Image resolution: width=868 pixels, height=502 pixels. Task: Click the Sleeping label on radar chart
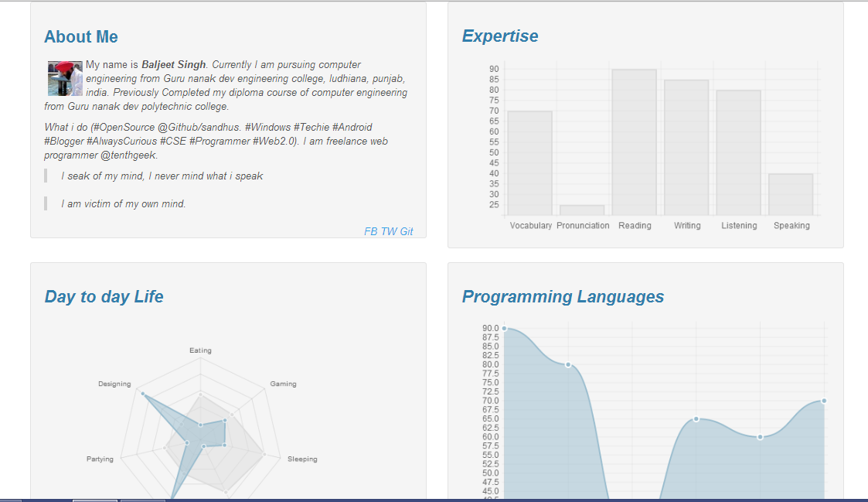[x=302, y=459]
